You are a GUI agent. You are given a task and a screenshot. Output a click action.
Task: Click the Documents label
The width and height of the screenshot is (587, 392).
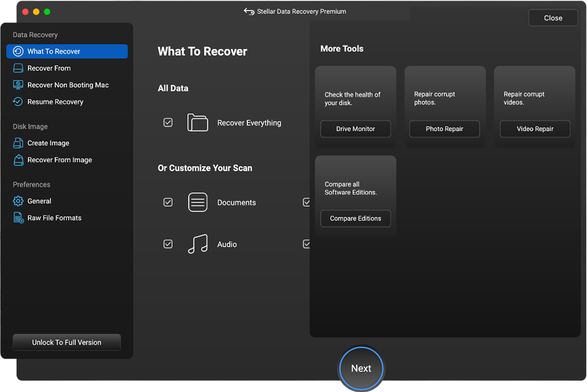coord(237,203)
